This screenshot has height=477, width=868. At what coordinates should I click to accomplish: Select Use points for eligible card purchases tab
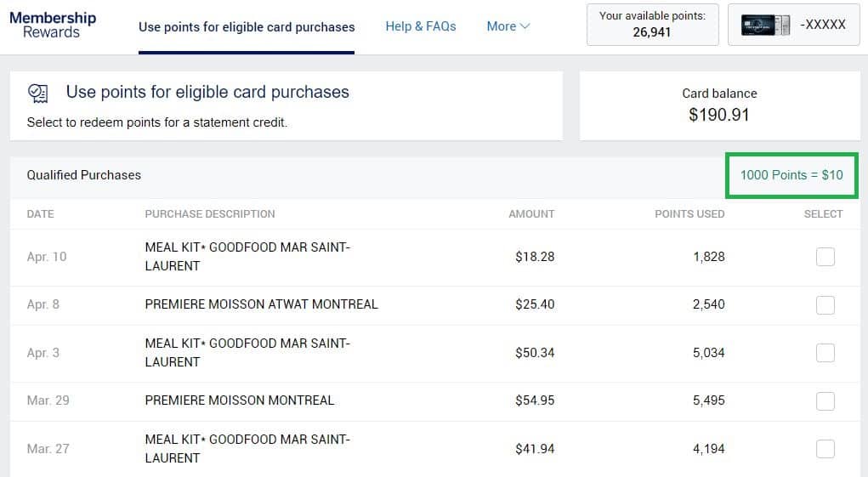click(x=247, y=27)
